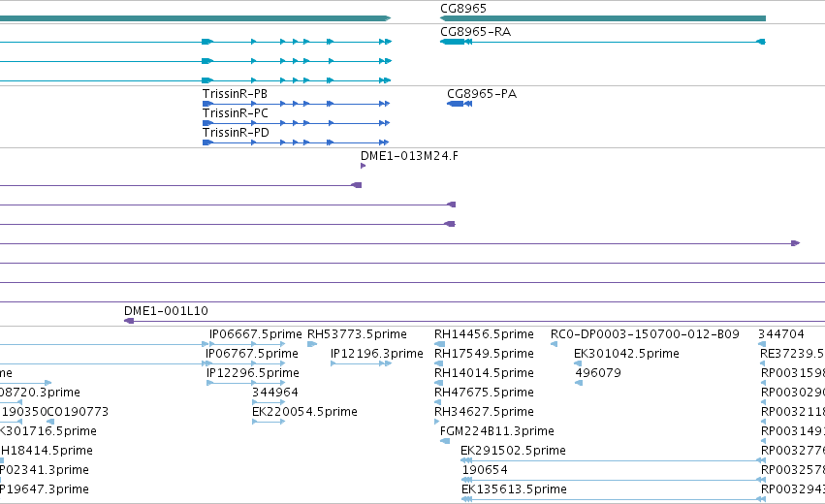Select the 344964 feature label
Viewport: 825px width, 504px height.
(x=274, y=393)
